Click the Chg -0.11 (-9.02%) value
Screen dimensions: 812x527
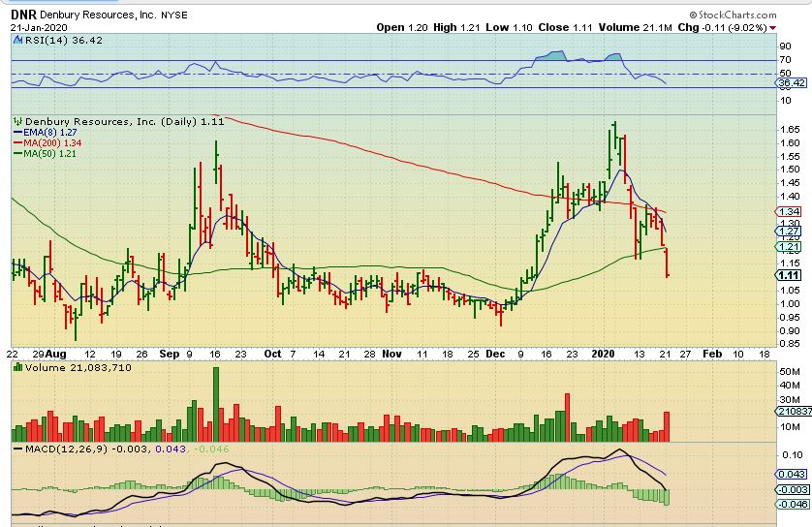pyautogui.click(x=723, y=27)
